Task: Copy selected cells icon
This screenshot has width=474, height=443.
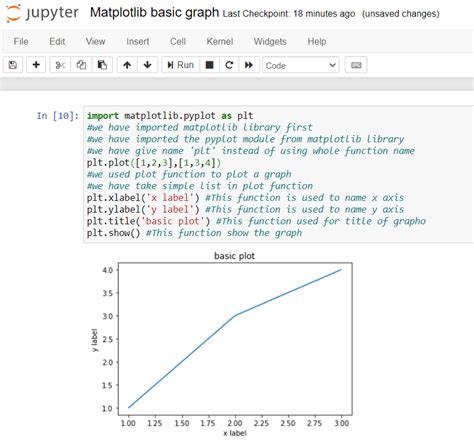Action: 81,65
